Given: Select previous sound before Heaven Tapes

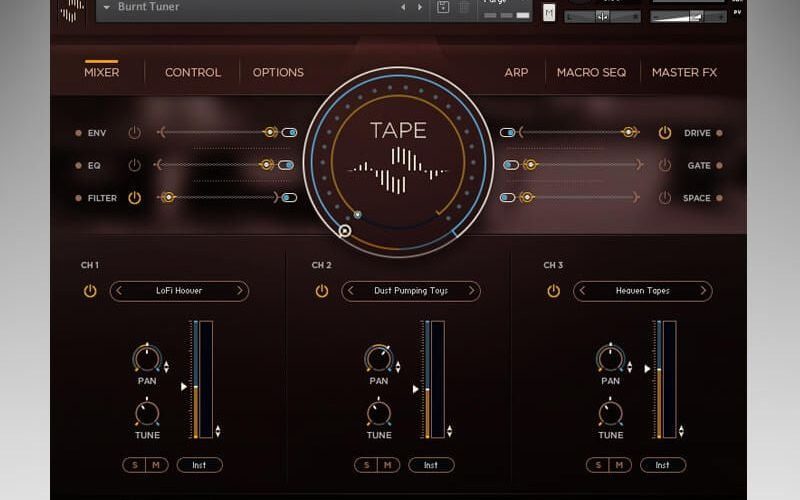Looking at the screenshot, I should 582,291.
